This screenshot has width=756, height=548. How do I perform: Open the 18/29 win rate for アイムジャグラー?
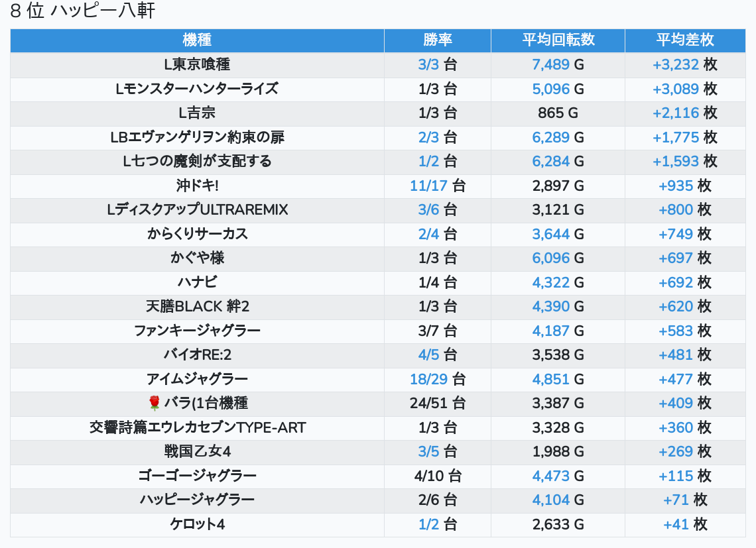pyautogui.click(x=428, y=379)
